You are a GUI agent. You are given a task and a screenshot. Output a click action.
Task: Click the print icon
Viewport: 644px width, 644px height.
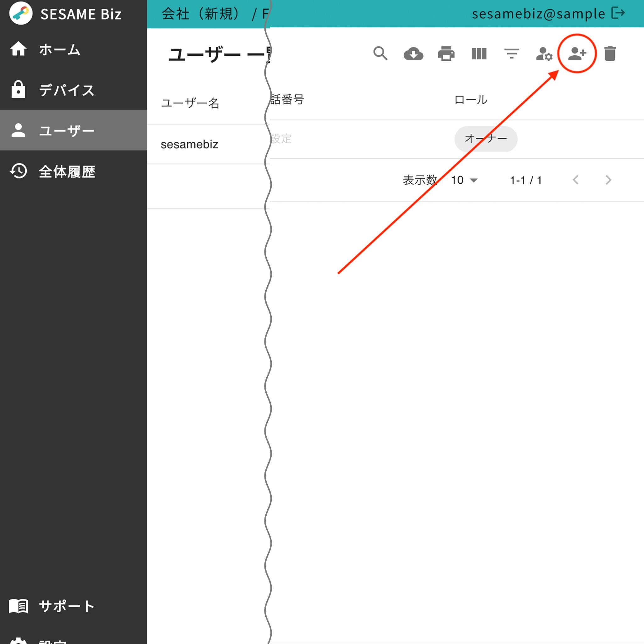pyautogui.click(x=446, y=54)
